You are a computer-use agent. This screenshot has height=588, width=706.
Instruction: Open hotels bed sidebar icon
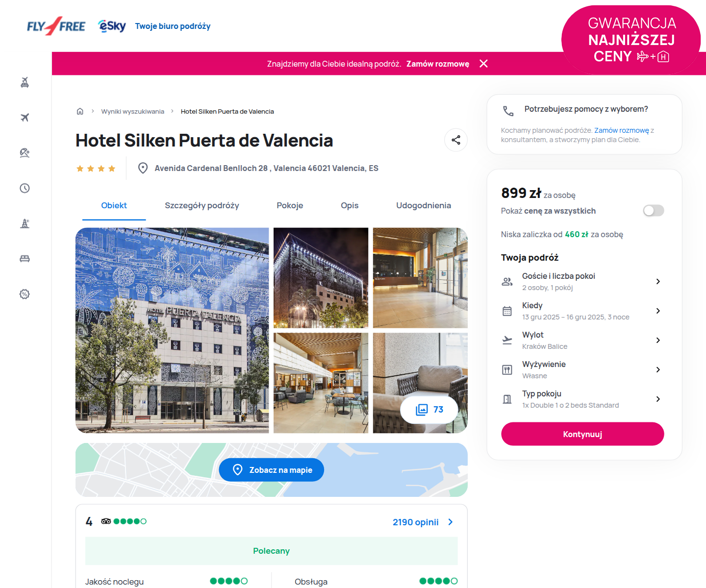25,259
